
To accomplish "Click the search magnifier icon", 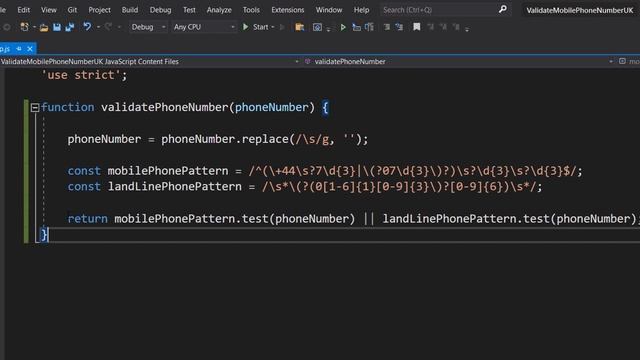I will point(503,9).
